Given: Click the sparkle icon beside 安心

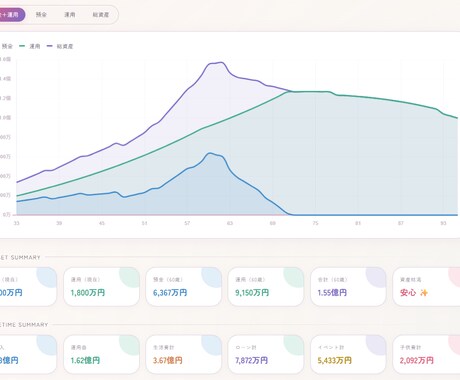Looking at the screenshot, I should point(424,293).
